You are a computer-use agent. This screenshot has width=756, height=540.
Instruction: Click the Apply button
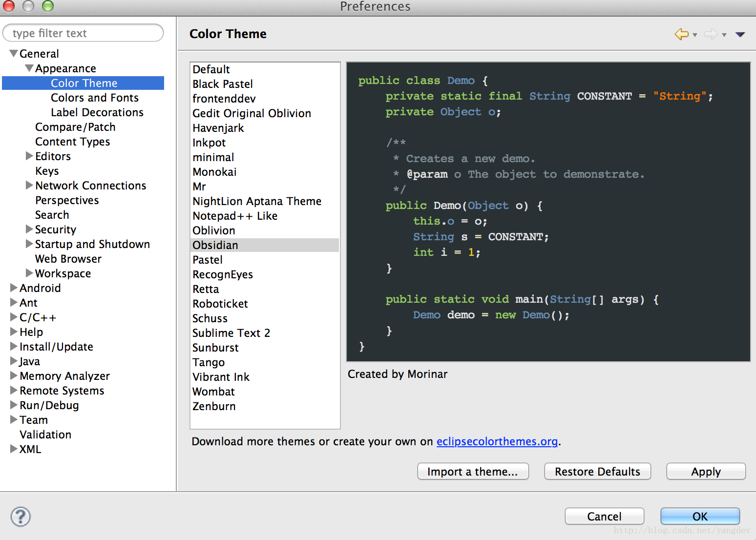pos(706,472)
